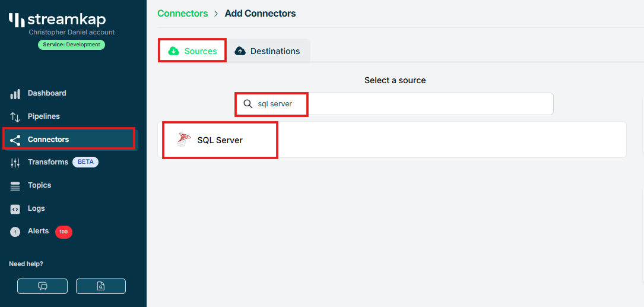The height and width of the screenshot is (307, 644).
Task: Click the magnifier icon in search box
Action: click(248, 104)
